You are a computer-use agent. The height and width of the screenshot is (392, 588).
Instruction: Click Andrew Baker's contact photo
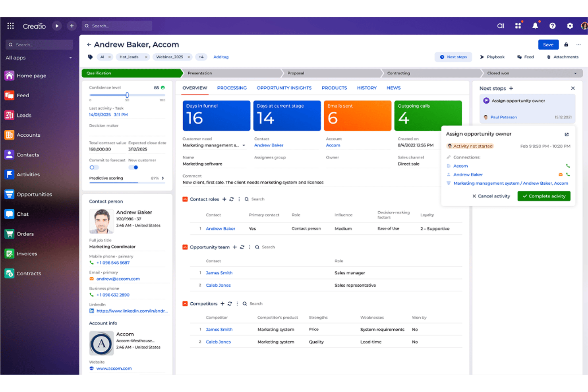pyautogui.click(x=101, y=221)
